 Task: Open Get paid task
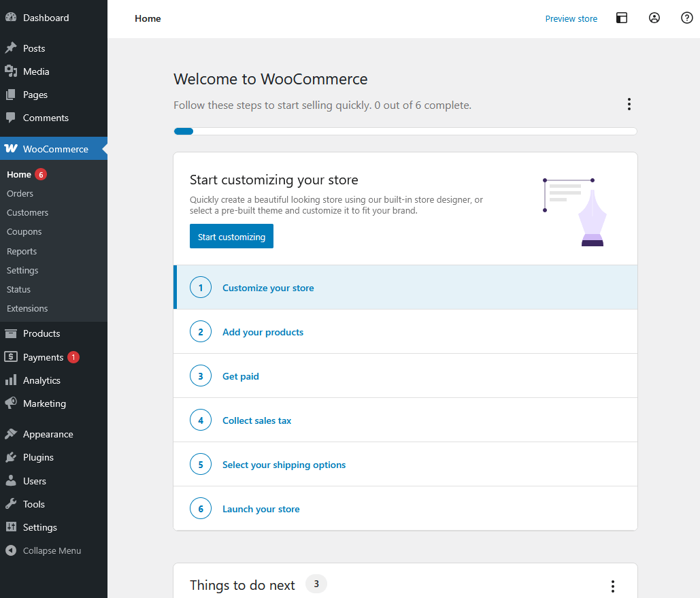(x=405, y=376)
